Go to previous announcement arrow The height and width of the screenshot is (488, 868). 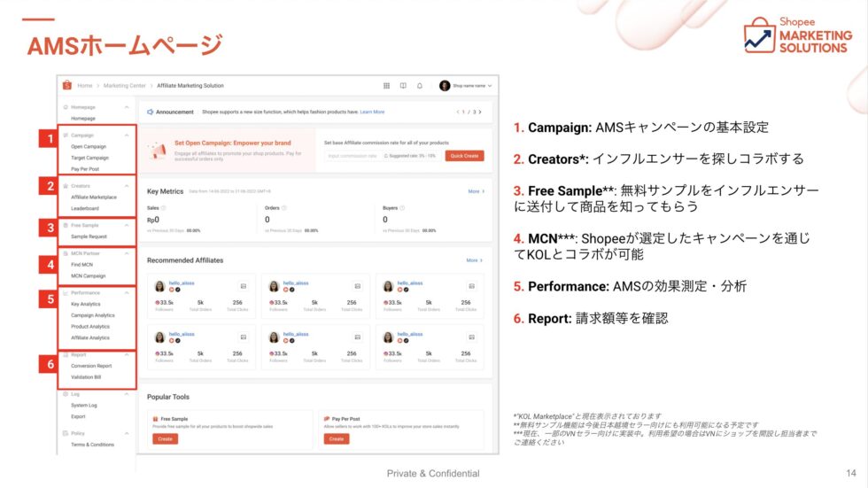[458, 112]
